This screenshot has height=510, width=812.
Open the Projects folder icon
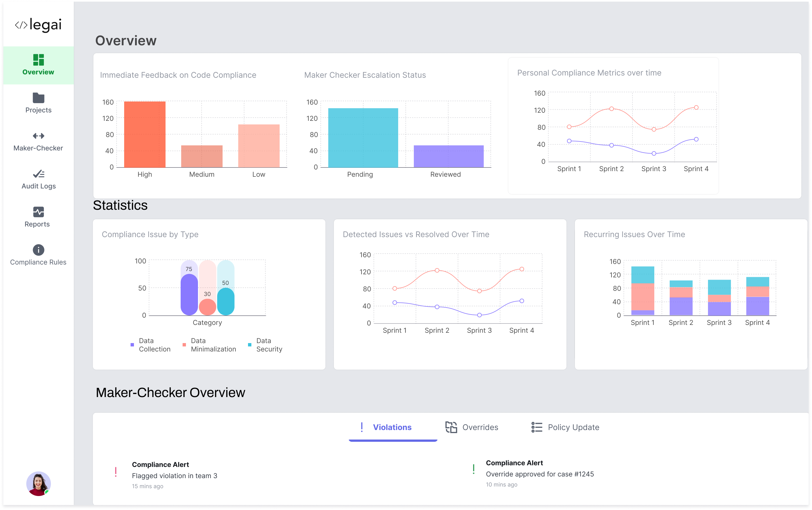(38, 98)
